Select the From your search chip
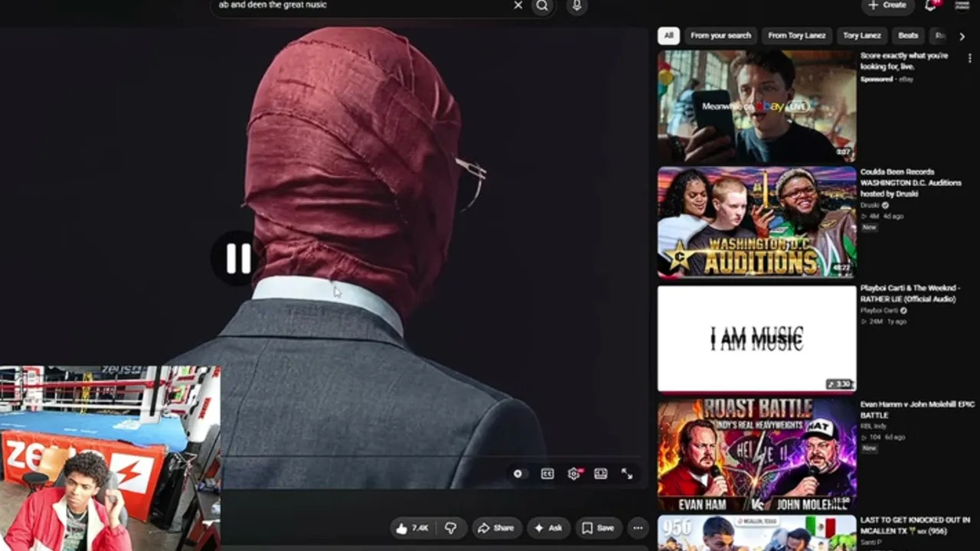 click(x=720, y=35)
